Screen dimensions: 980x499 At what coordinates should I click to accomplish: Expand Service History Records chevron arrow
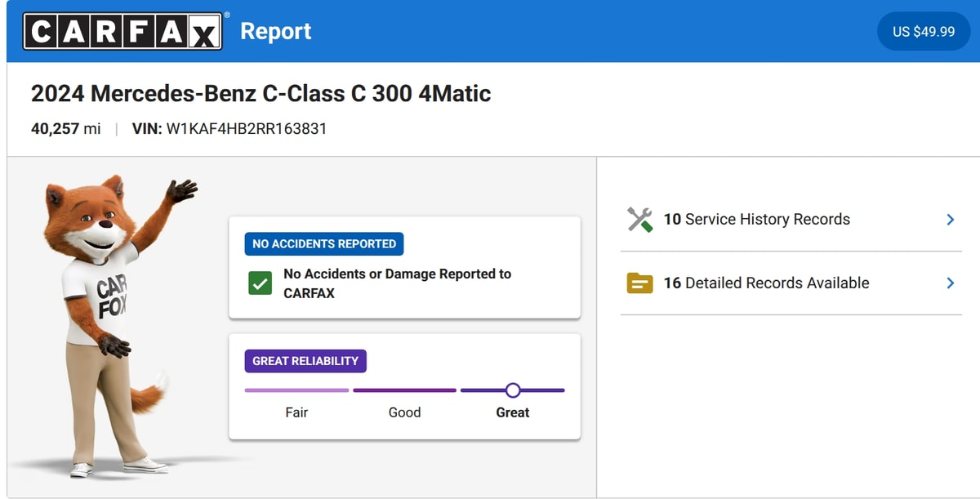pos(950,220)
